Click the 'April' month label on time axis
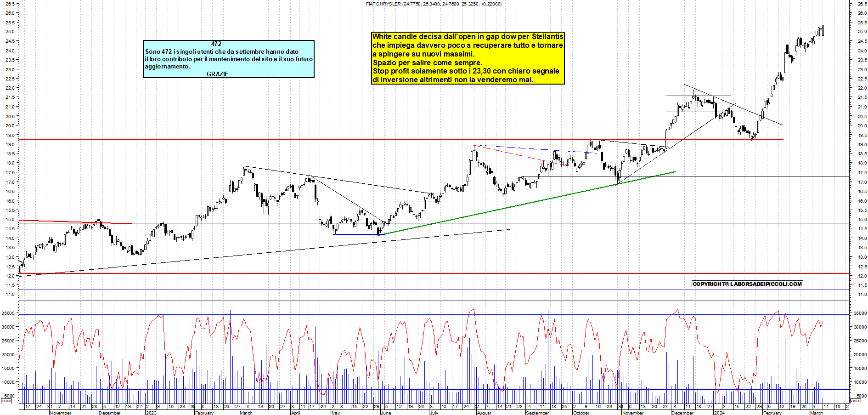 (x=295, y=413)
